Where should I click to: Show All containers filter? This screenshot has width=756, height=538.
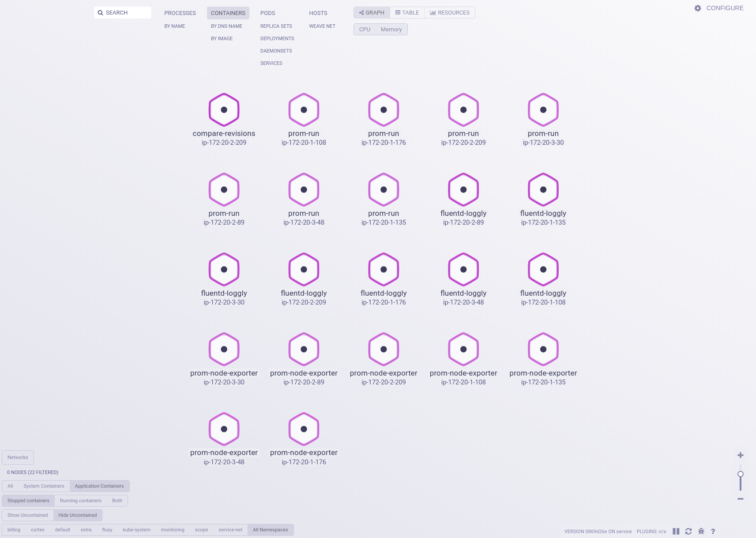(x=10, y=486)
